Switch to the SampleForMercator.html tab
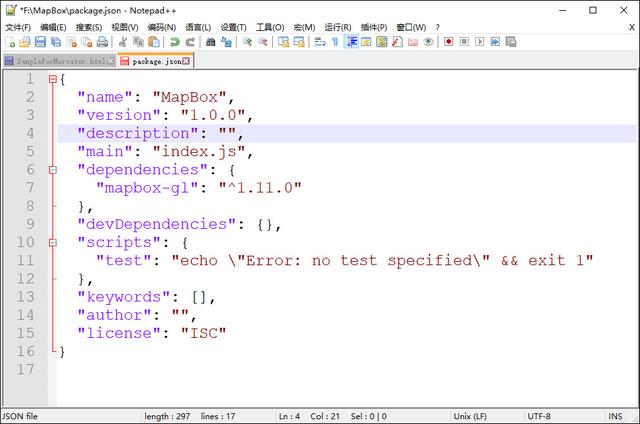640x424 pixels. coord(59,61)
